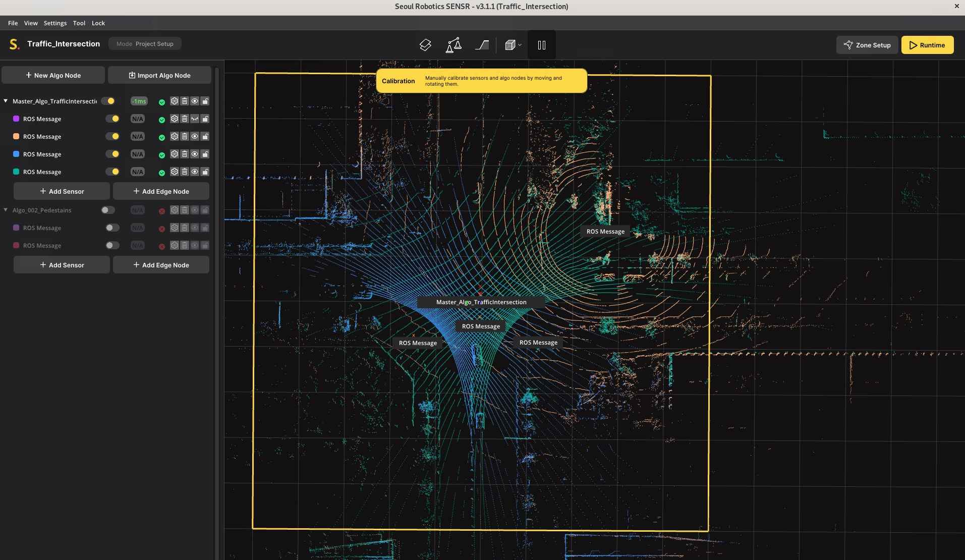Turn off the orange ROS Message switch

[112, 136]
